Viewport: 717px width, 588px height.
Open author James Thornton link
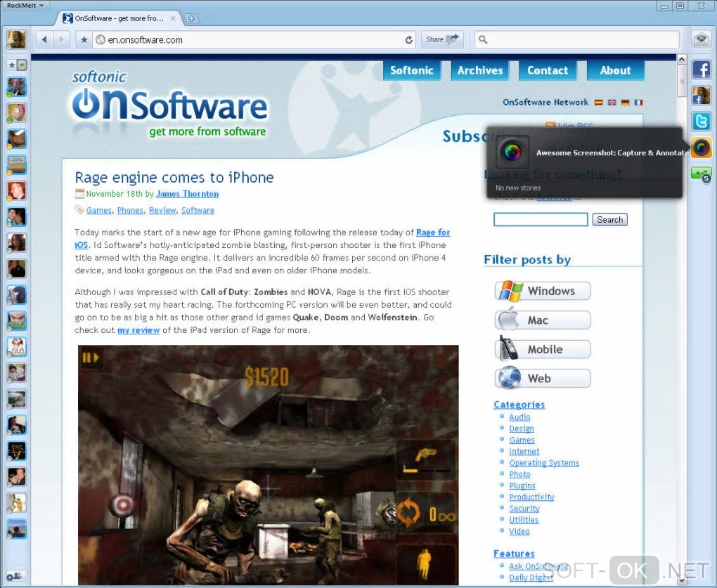point(188,194)
